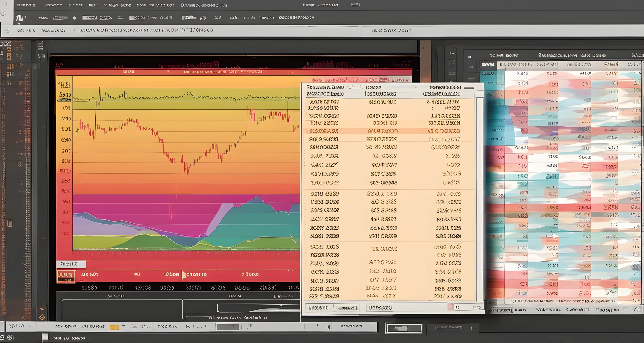Click the topmost icon in the strip between chart and spreadsheet

[x=452, y=53]
